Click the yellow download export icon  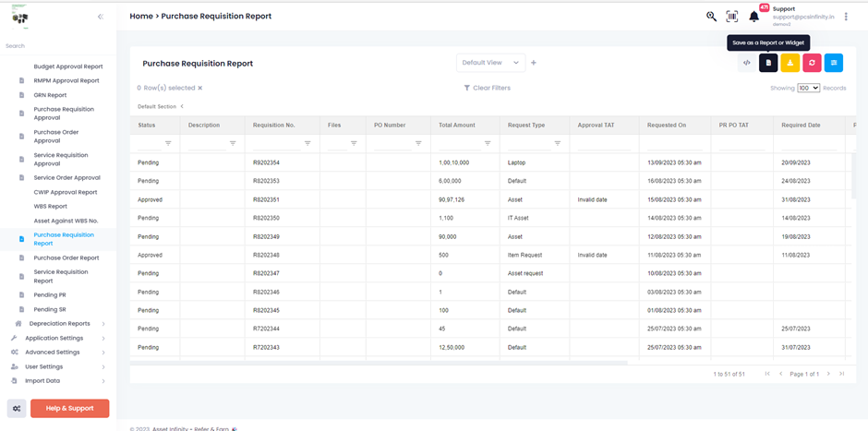790,63
